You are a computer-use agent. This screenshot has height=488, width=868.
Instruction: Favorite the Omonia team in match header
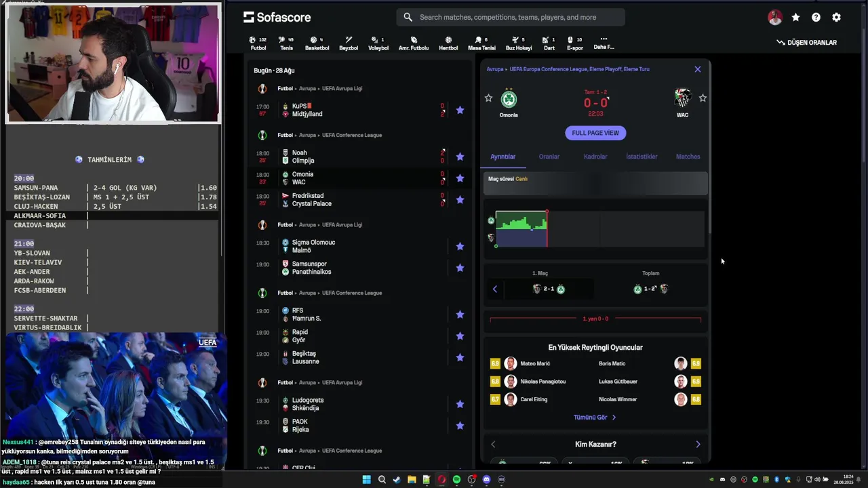point(488,98)
